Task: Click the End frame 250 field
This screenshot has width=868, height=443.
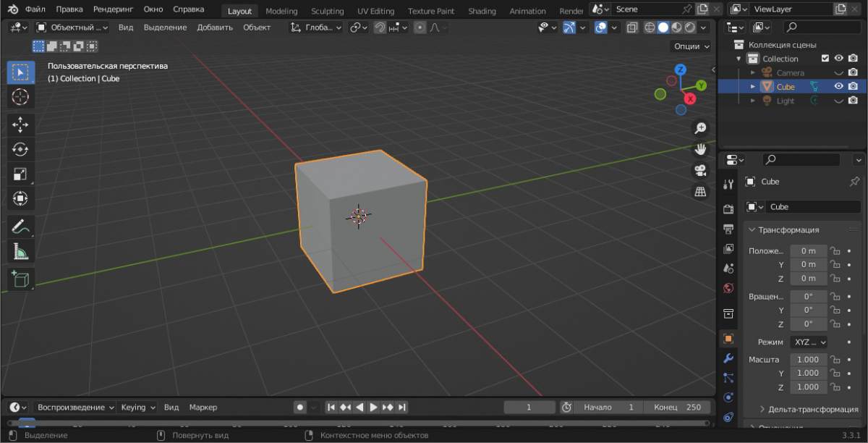Action: (676, 408)
